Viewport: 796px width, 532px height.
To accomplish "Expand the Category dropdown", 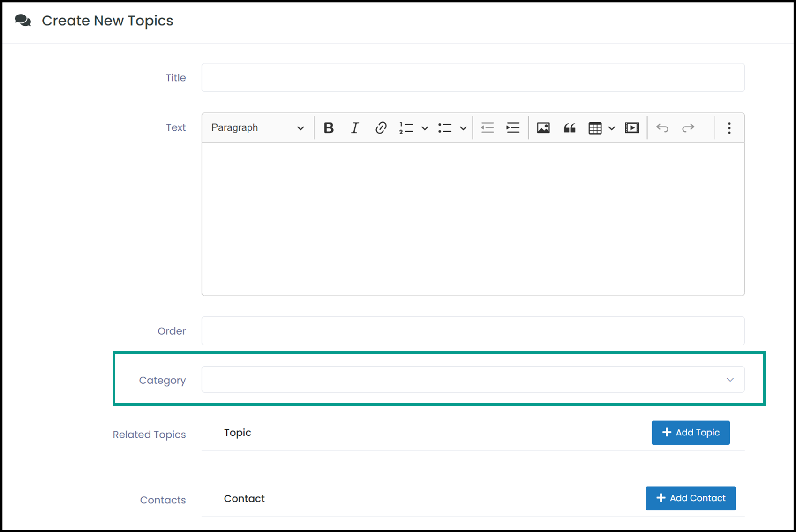I will tap(473, 379).
